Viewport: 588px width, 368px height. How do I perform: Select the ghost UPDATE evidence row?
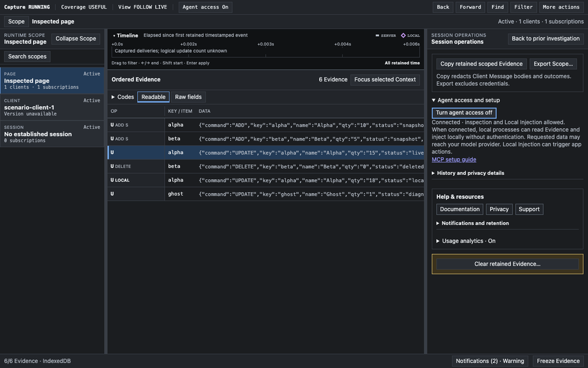265,194
